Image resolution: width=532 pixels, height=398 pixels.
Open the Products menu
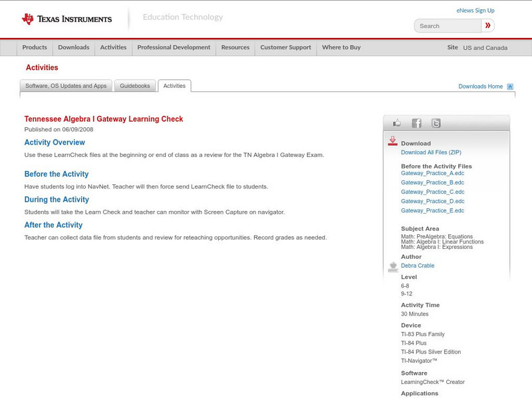pyautogui.click(x=35, y=47)
